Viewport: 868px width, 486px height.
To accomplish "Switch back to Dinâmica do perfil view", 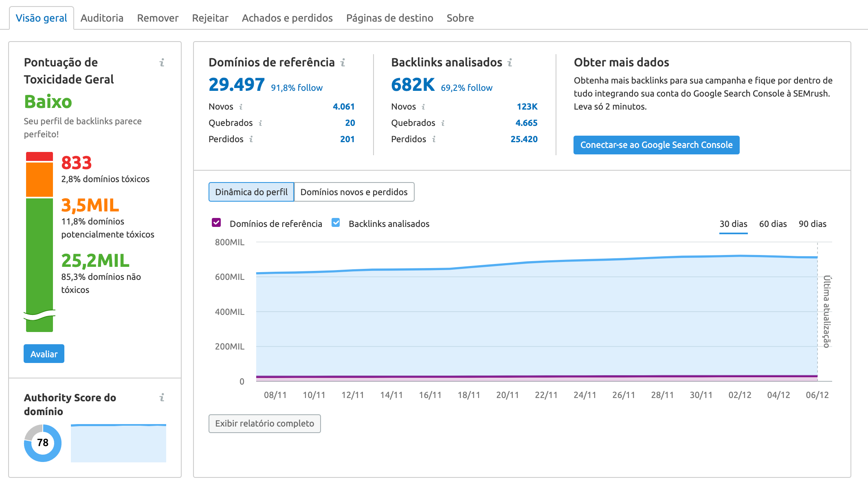I will click(251, 192).
